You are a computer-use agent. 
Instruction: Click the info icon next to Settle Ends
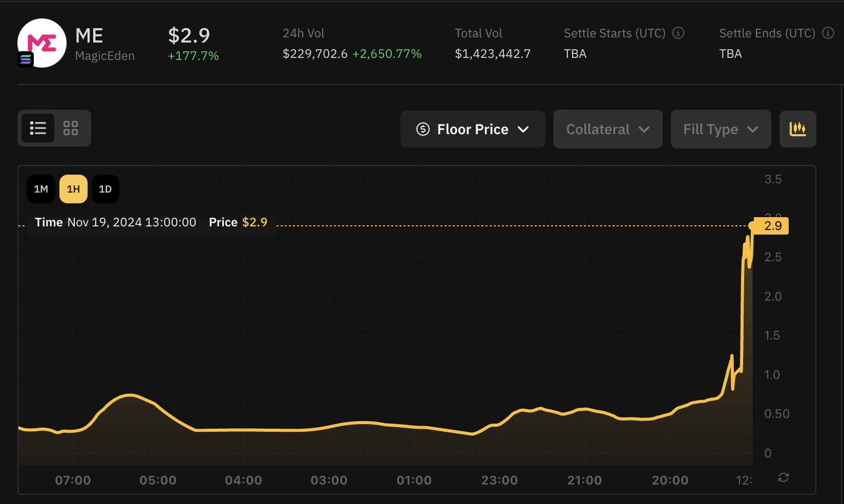(828, 33)
